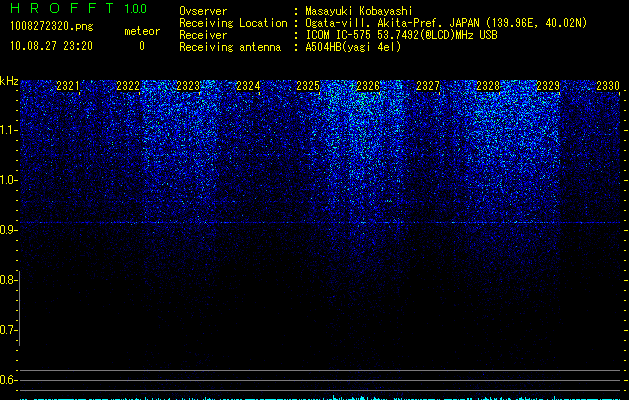Click the 2327 time marker
This screenshot has height=400, width=629.
pyautogui.click(x=428, y=86)
